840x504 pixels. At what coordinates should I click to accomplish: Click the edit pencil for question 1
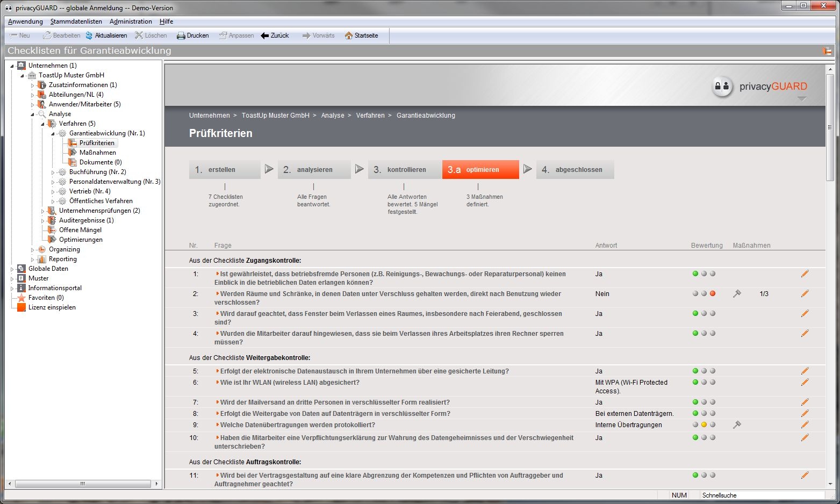pyautogui.click(x=805, y=274)
